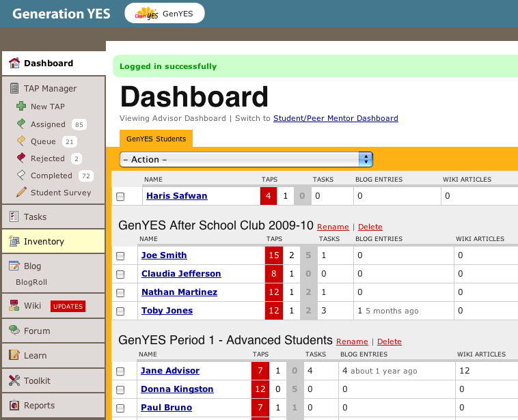
Task: Open Toby Jones's profile link
Action: (x=167, y=311)
